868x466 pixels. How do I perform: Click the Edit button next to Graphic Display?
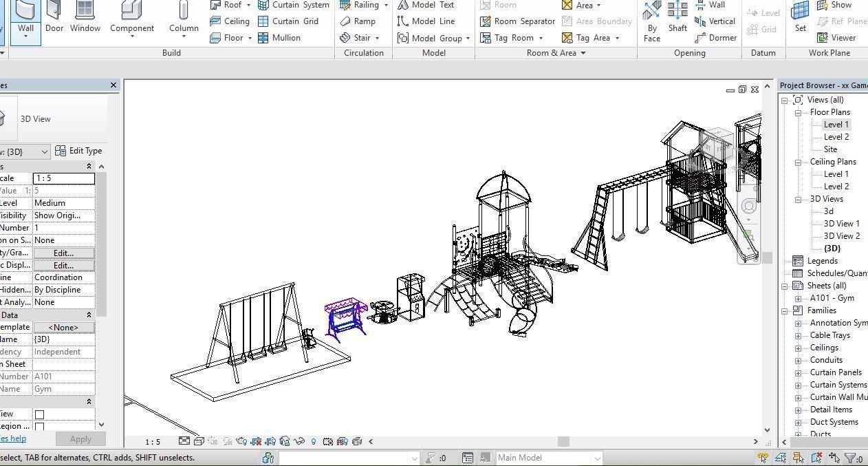pos(63,265)
